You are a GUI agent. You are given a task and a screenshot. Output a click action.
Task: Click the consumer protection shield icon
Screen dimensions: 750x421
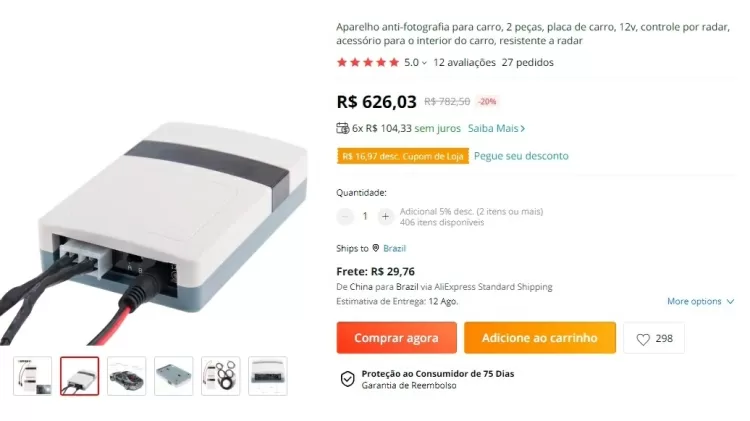point(347,379)
